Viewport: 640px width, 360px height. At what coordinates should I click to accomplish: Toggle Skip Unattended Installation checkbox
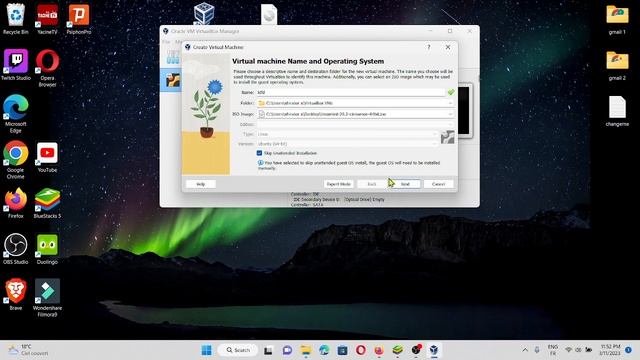click(259, 153)
